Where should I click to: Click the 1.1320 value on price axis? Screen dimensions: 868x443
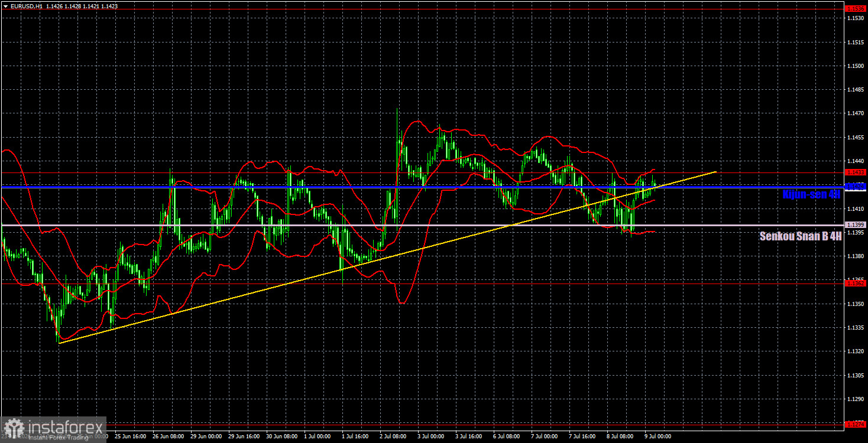click(x=856, y=351)
